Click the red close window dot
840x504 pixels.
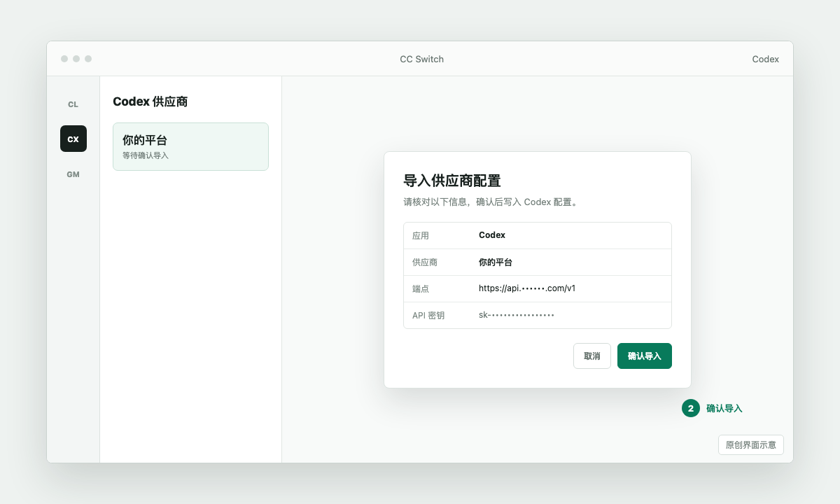pos(64,59)
